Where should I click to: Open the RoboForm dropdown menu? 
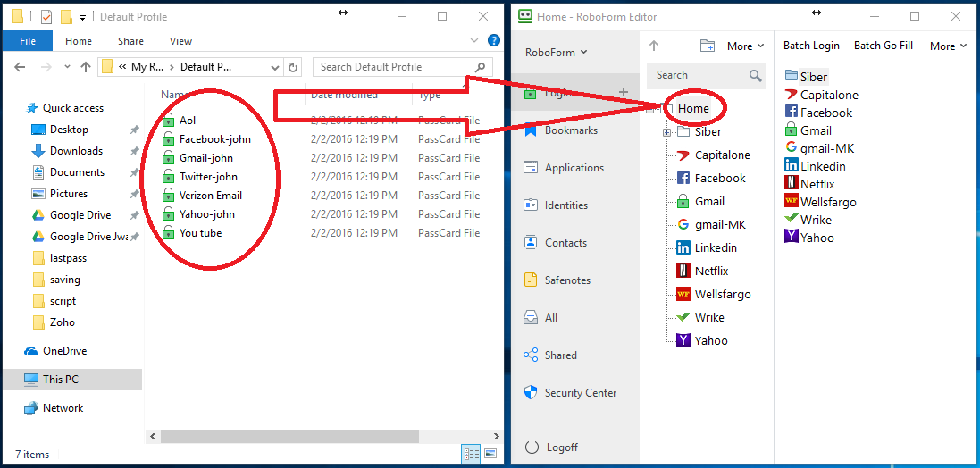click(x=556, y=52)
